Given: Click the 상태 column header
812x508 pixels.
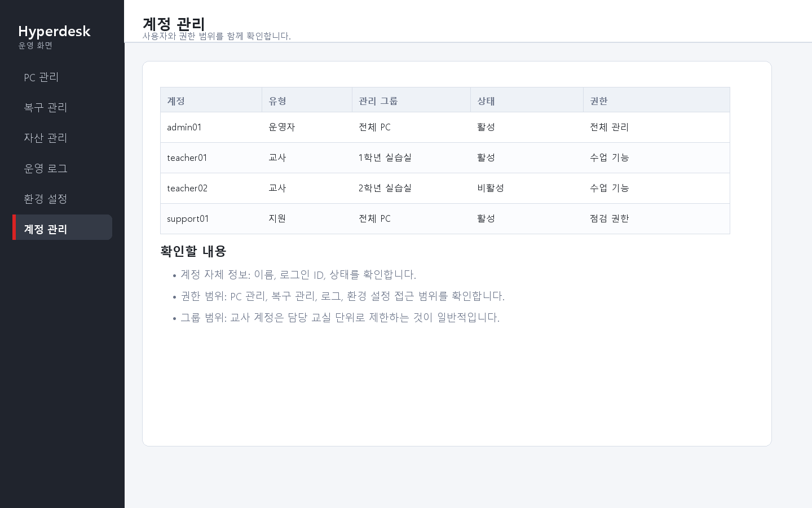Looking at the screenshot, I should point(527,100).
